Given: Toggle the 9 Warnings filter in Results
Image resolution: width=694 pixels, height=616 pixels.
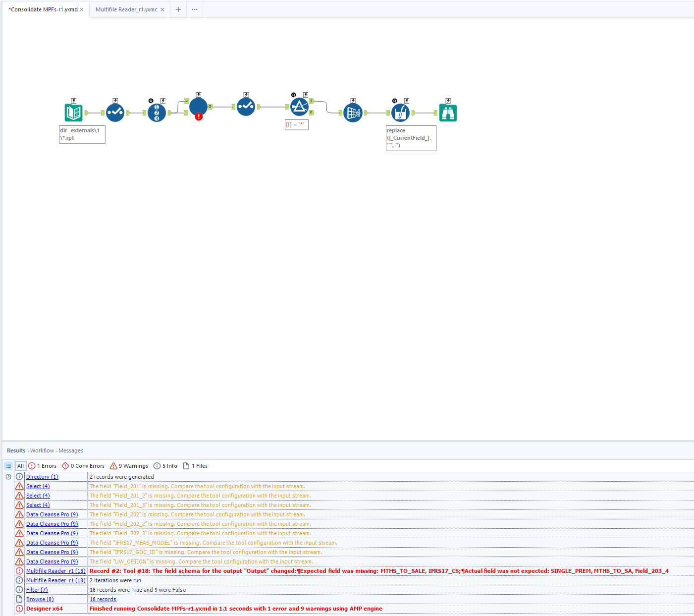Looking at the screenshot, I should [x=129, y=466].
